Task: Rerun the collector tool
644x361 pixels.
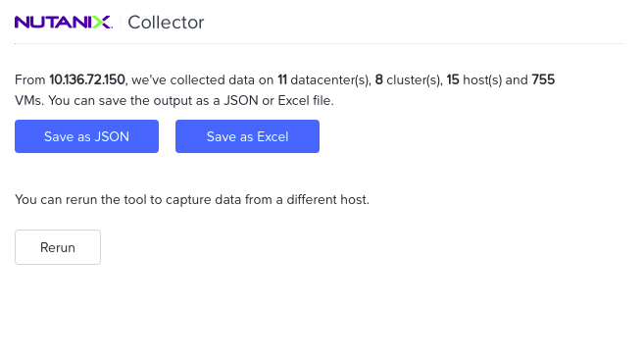Action: (58, 247)
